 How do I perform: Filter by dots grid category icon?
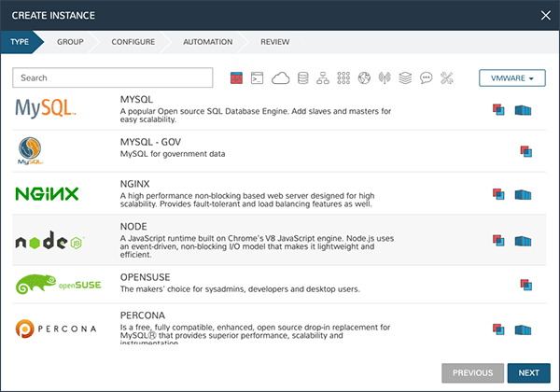coord(343,77)
